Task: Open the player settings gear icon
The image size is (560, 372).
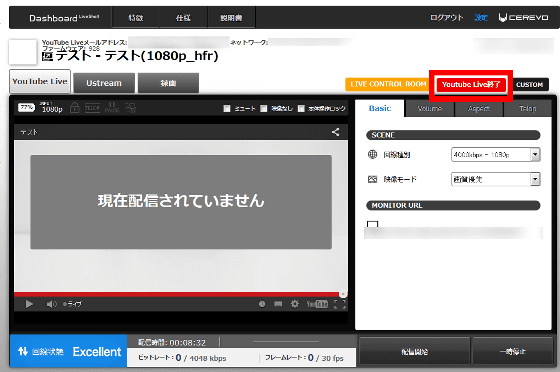Action: tap(295, 304)
